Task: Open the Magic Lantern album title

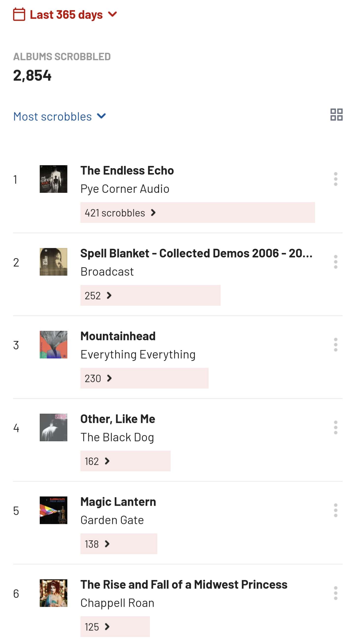Action: coord(118,502)
